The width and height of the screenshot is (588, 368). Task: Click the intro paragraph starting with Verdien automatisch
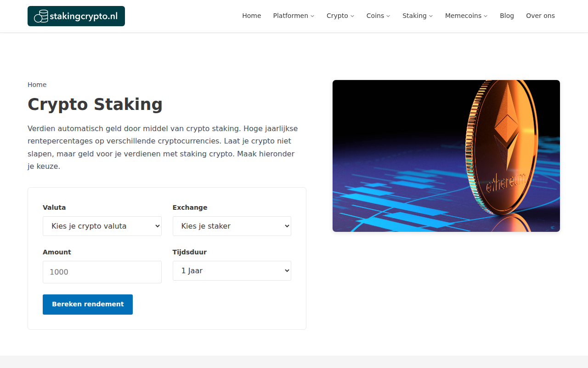[x=163, y=147]
